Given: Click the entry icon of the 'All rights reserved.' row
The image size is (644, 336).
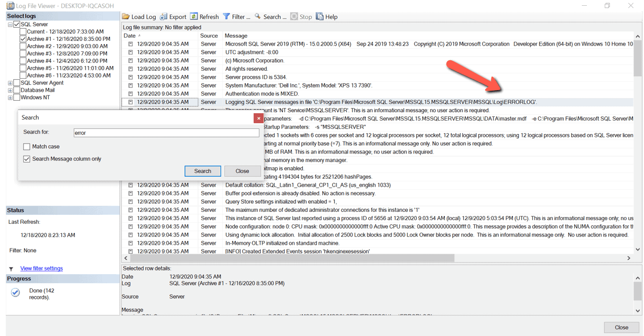Looking at the screenshot, I should (x=131, y=69).
